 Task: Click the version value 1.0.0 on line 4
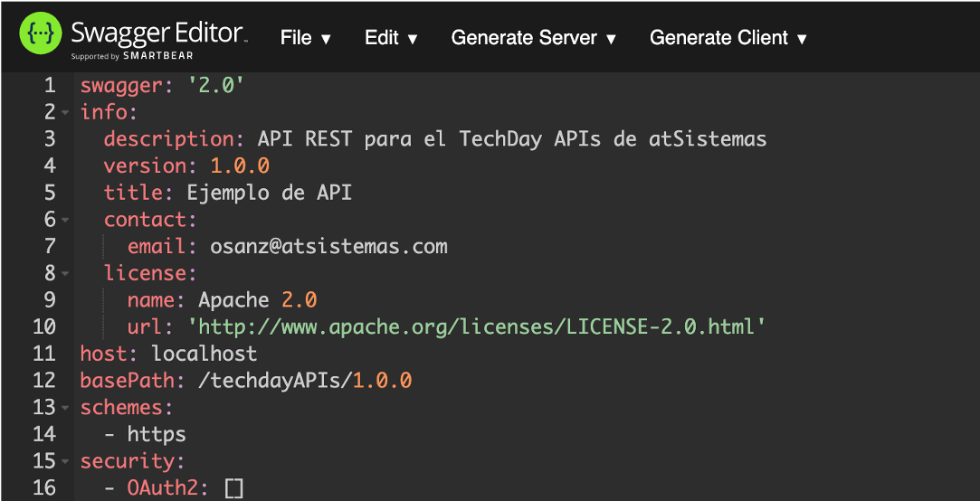coord(240,165)
